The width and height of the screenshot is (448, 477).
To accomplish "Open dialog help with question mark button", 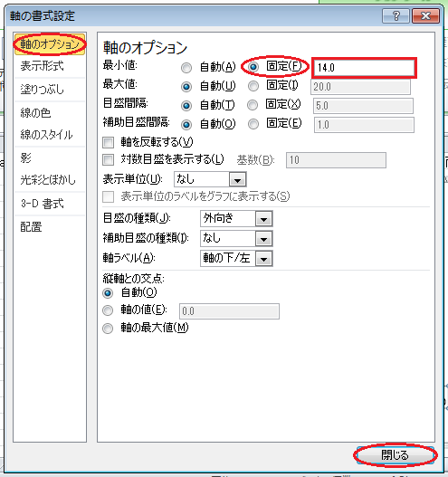I will pyautogui.click(x=396, y=15).
